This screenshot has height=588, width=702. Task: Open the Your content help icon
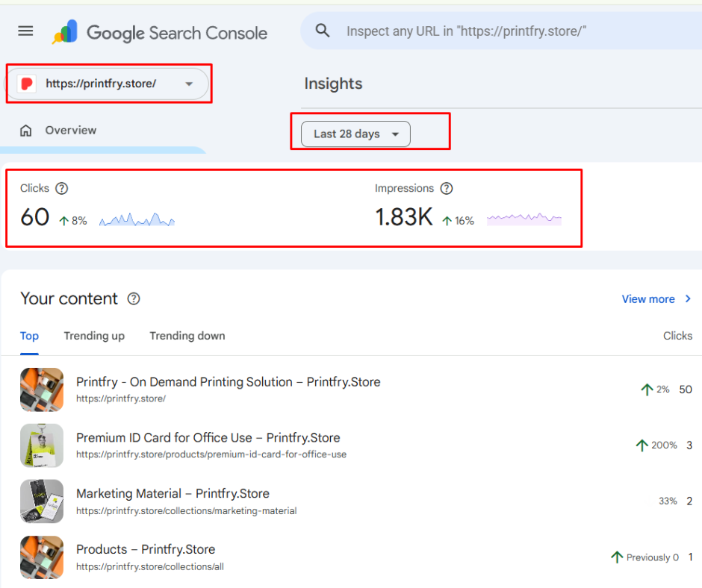(132, 299)
